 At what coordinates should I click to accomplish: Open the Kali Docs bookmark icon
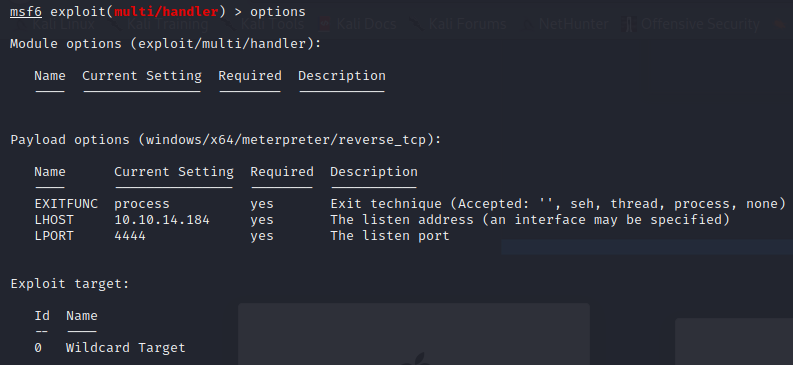325,24
